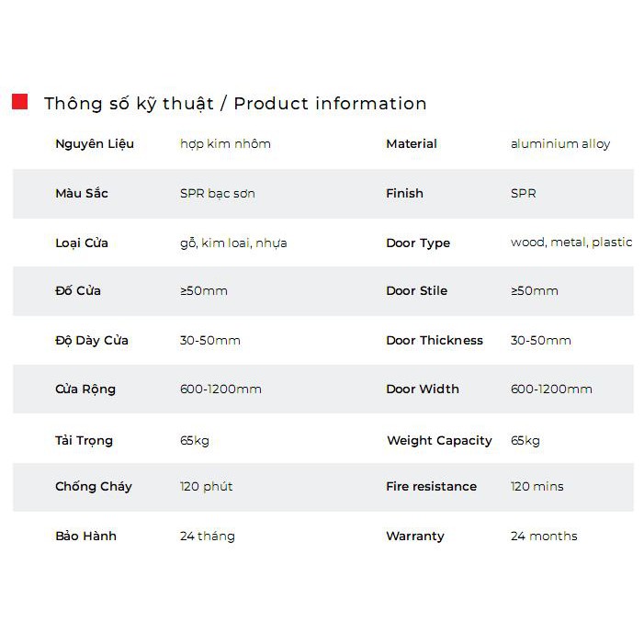Select the 'Door Thickness' label

pos(435,341)
